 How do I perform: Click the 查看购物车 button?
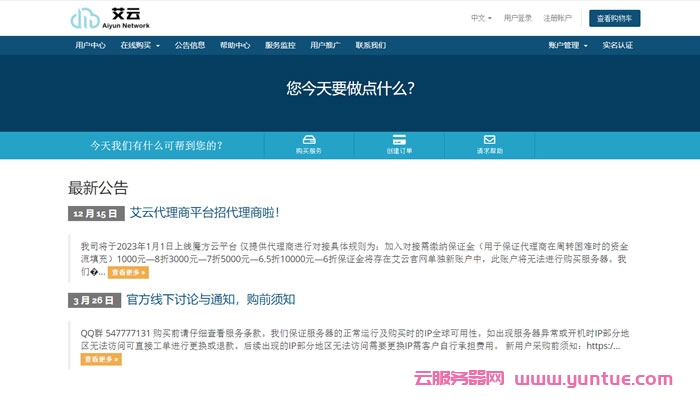pyautogui.click(x=614, y=18)
